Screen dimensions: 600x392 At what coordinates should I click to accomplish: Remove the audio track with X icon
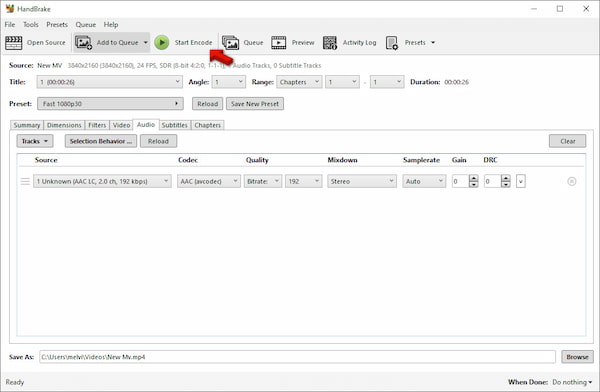pyautogui.click(x=571, y=181)
